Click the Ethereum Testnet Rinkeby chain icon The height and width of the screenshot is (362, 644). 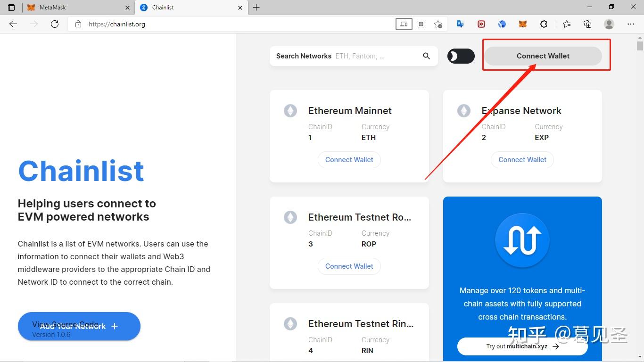coord(290,324)
